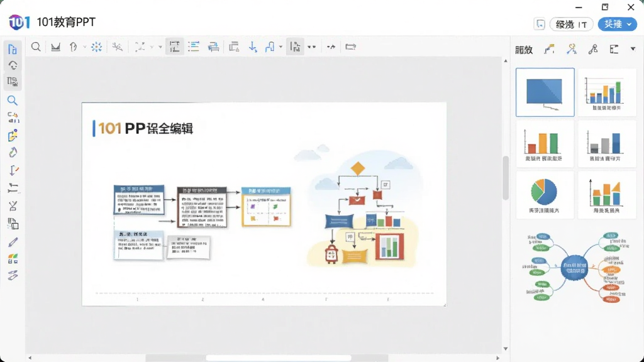Select the flowchart boxes image on the slide
This screenshot has width=644, height=362.
(x=202, y=222)
